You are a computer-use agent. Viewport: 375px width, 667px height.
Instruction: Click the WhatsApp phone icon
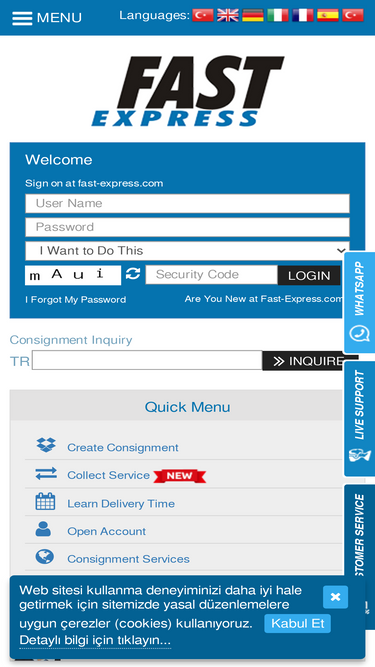click(x=359, y=334)
